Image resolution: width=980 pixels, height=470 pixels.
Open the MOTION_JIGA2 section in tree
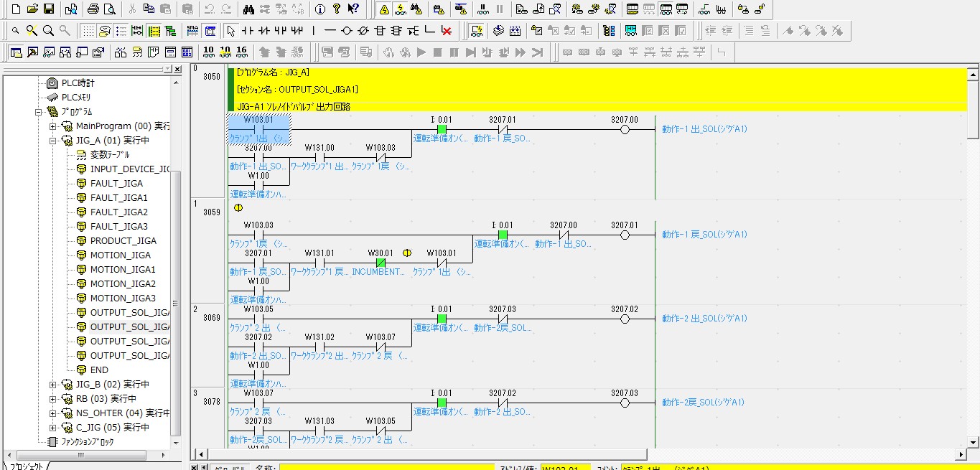[x=122, y=284]
